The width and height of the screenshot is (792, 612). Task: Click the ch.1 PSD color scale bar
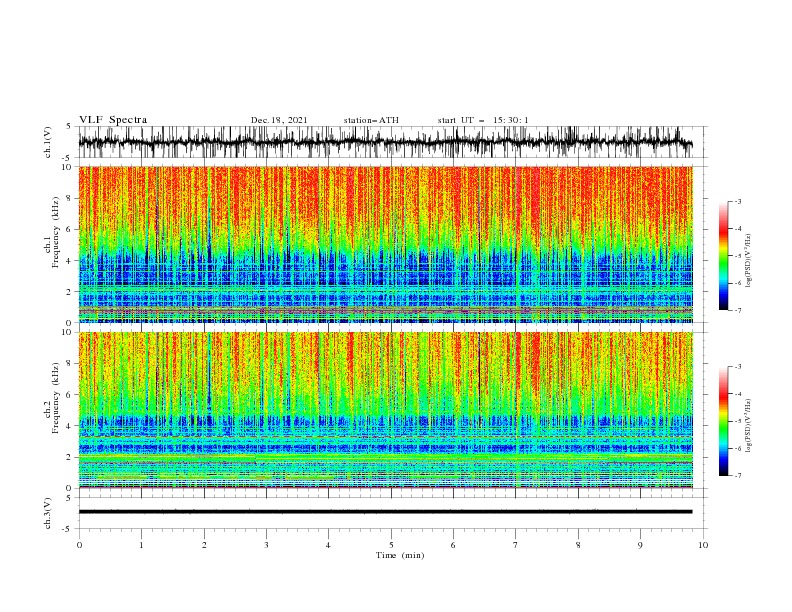point(723,256)
